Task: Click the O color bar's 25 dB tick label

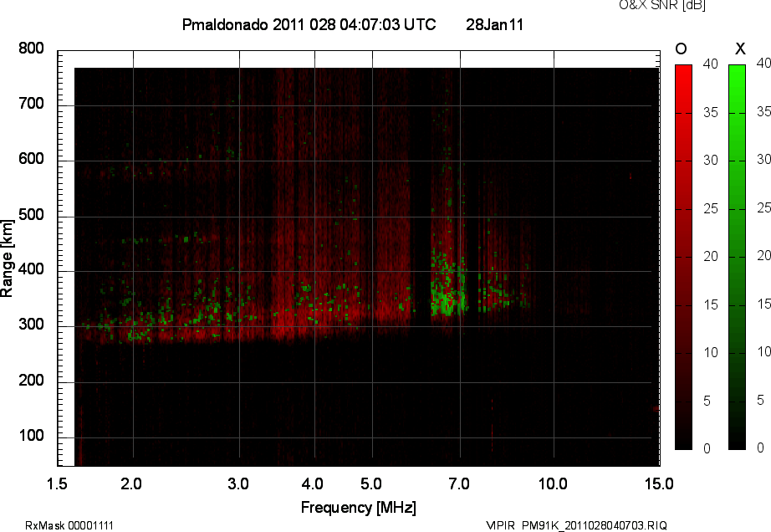Action: 711,209
